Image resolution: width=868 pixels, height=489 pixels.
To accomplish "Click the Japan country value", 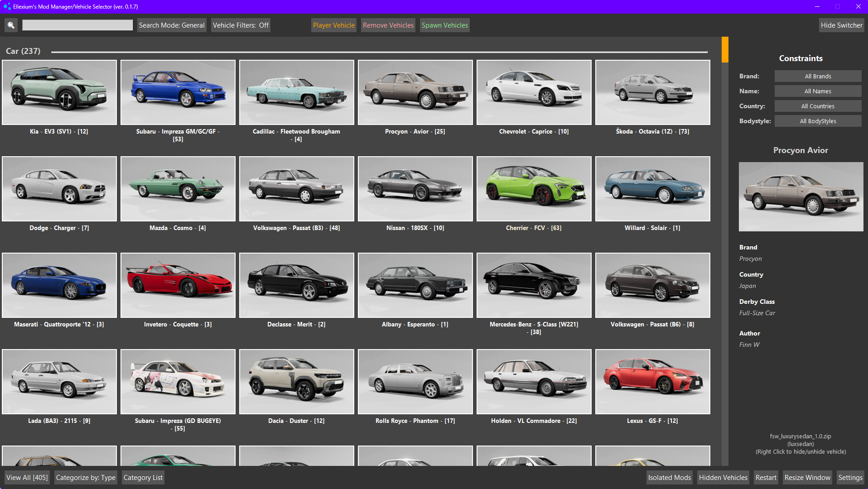I will [x=747, y=286].
